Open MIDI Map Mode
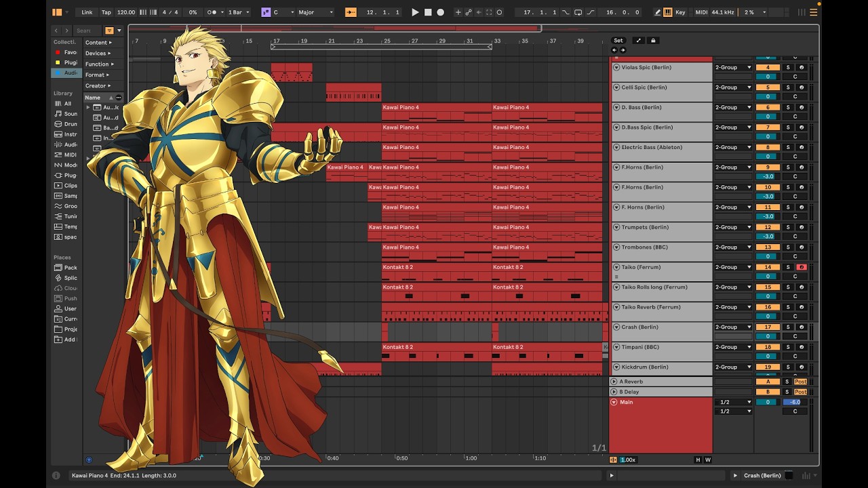Screen dimensions: 868x488 coord(701,12)
